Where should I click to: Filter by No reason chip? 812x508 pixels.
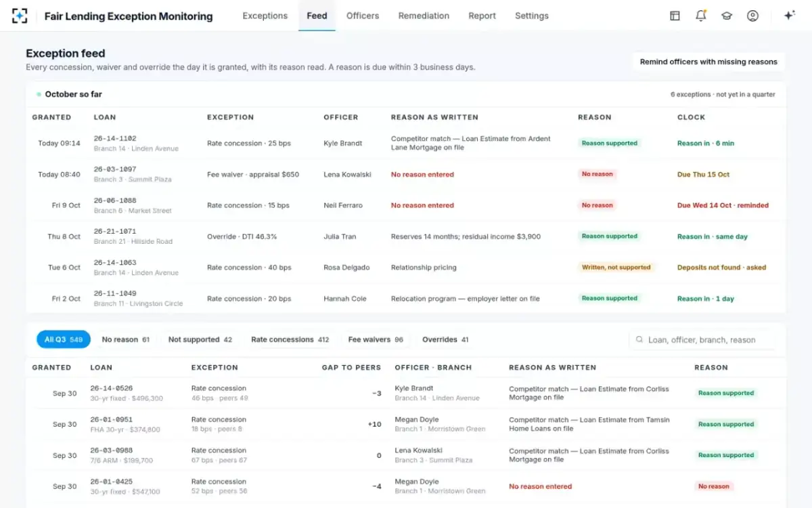[126, 340]
